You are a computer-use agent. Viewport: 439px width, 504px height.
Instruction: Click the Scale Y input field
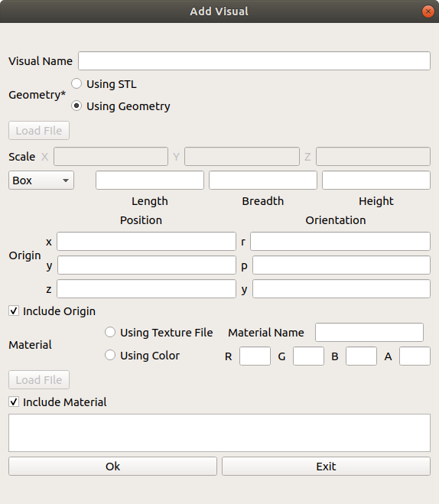tap(242, 157)
